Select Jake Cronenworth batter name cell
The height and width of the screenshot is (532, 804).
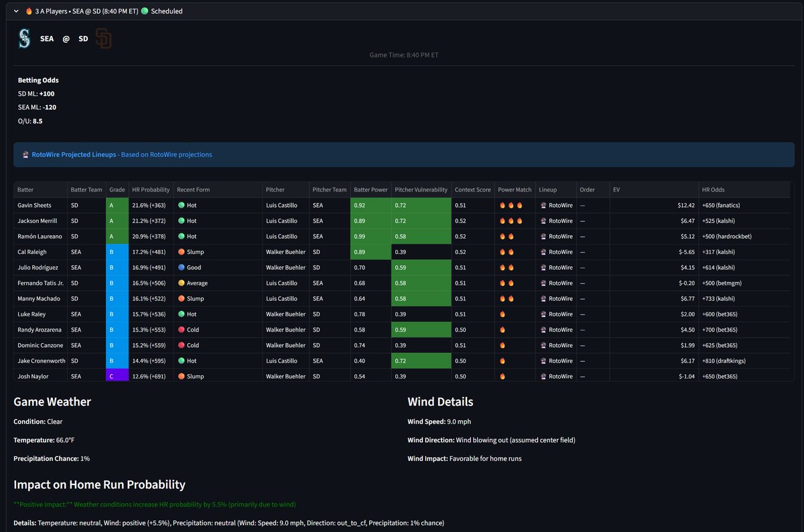click(x=40, y=360)
